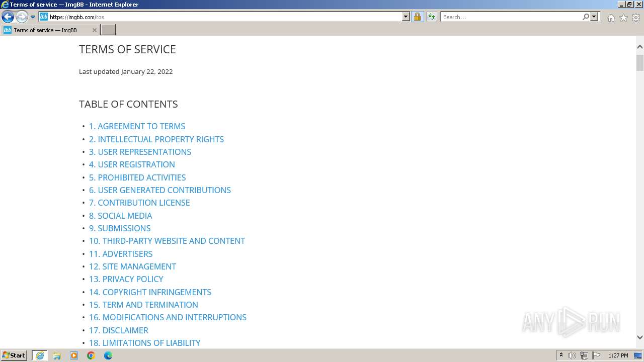Focus the Search box field
The image size is (644, 362).
point(511,17)
